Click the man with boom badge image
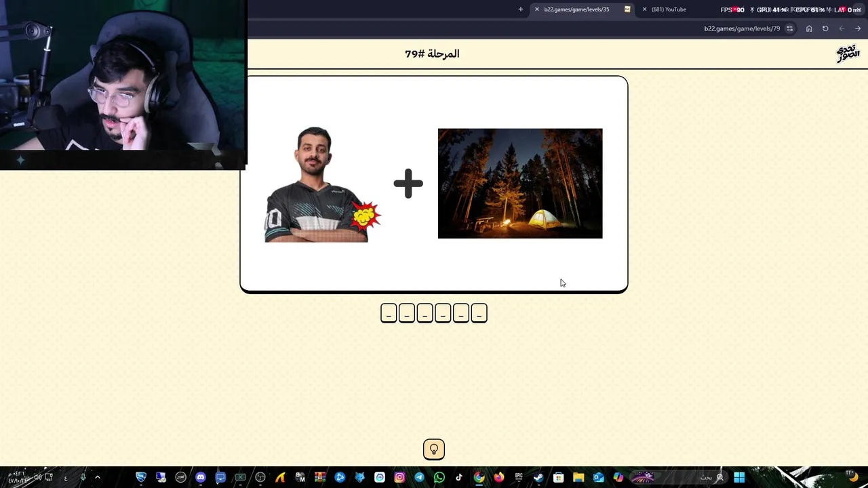The width and height of the screenshot is (868, 488). click(x=323, y=184)
